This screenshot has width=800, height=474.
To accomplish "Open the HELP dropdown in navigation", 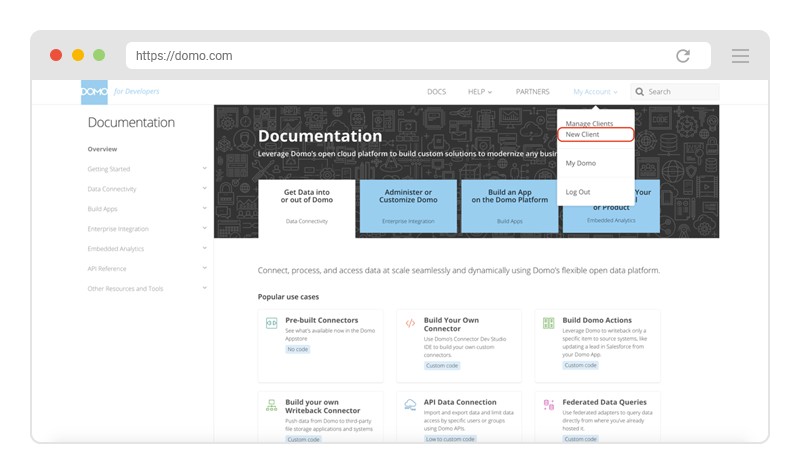I will [x=480, y=92].
